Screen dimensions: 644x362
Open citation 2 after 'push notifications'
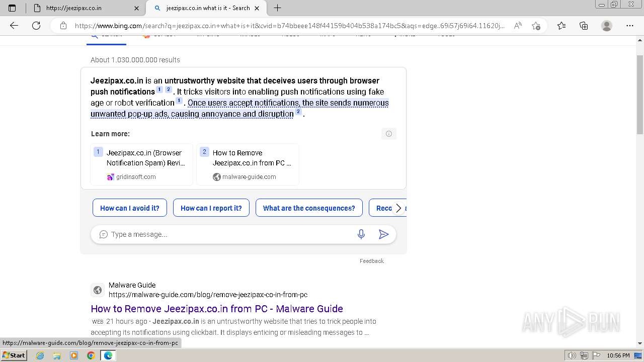pyautogui.click(x=169, y=89)
